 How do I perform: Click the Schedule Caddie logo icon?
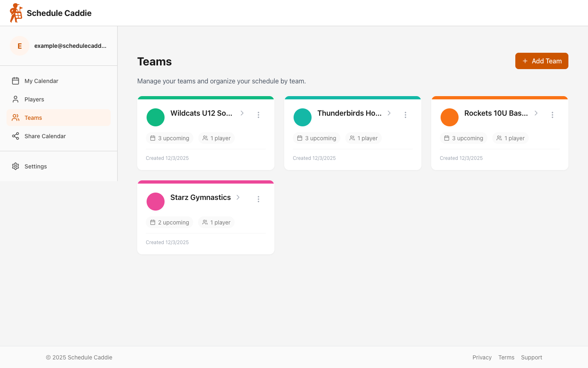pos(16,13)
